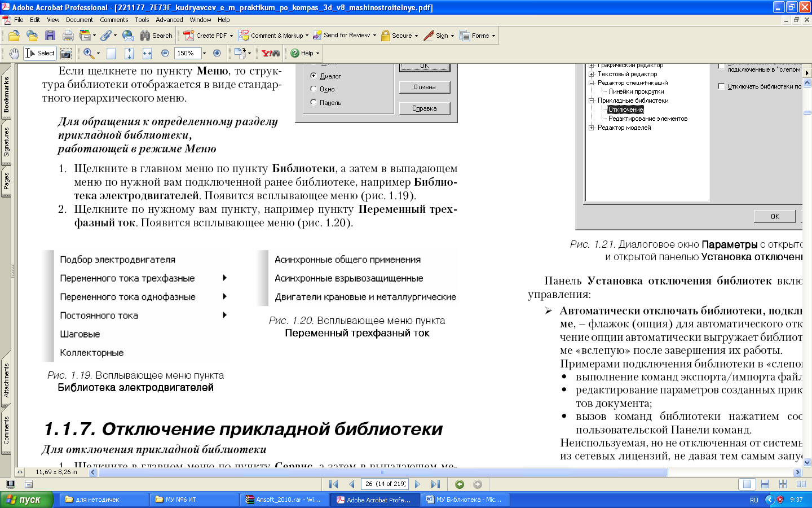Switch to Ansoft_2010.rar taskbar window
The width and height of the screenshot is (812, 508).
(285, 500)
